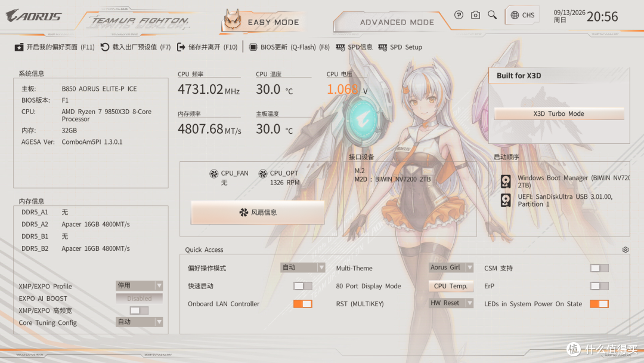Switch to Easy Mode tab
Image resolution: width=644 pixels, height=363 pixels.
[x=264, y=21]
